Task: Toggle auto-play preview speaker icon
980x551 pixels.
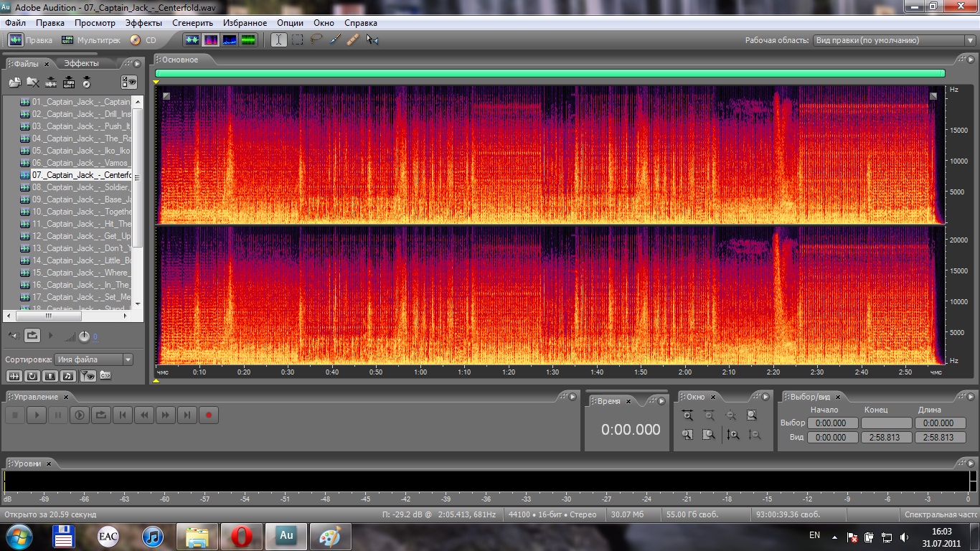Action: (13, 335)
